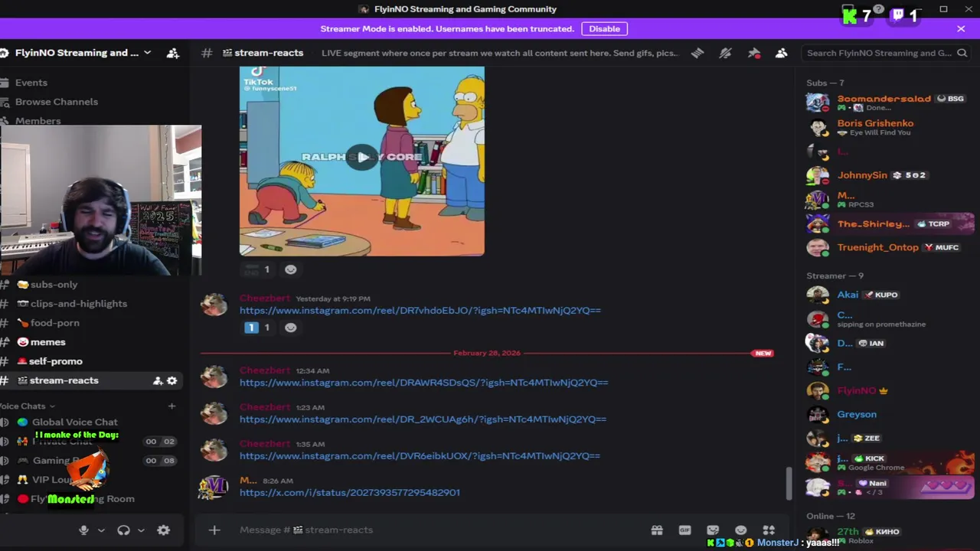The height and width of the screenshot is (551, 980).
Task: Open GIF picker
Action: tap(684, 530)
